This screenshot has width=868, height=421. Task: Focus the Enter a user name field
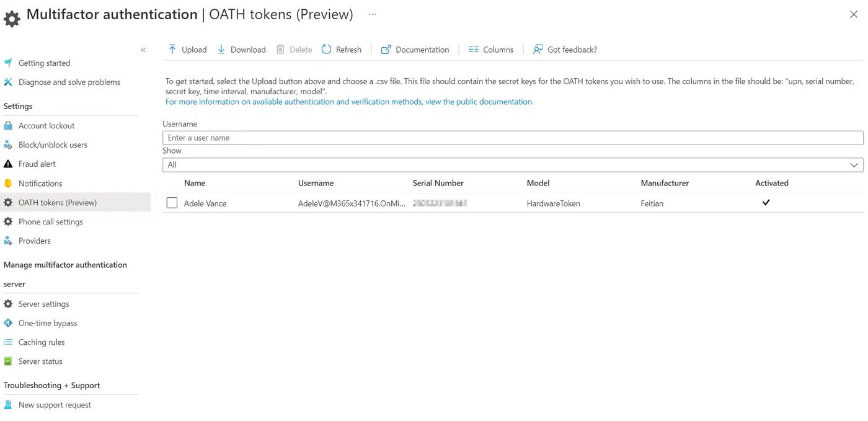coord(513,138)
